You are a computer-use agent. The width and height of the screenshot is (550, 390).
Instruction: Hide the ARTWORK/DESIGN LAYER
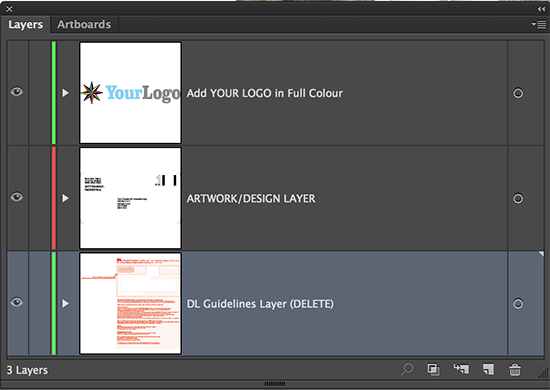[x=16, y=197]
